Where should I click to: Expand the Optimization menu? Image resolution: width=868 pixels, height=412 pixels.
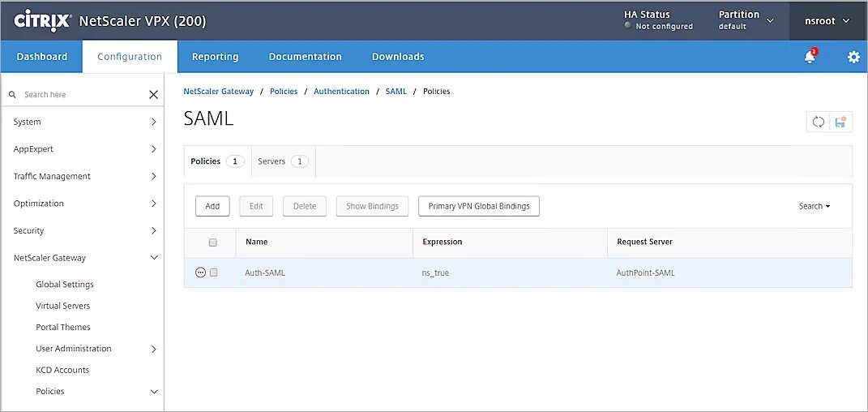tap(82, 204)
